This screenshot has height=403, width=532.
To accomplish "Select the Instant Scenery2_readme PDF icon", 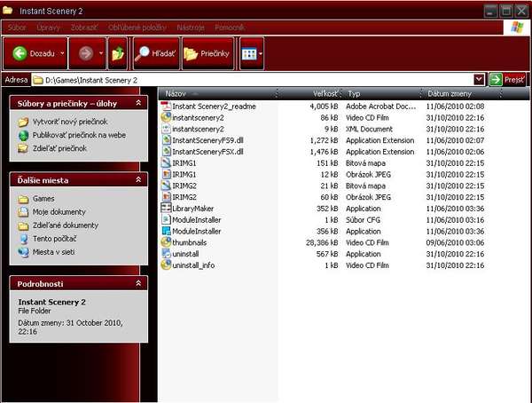I will 166,106.
